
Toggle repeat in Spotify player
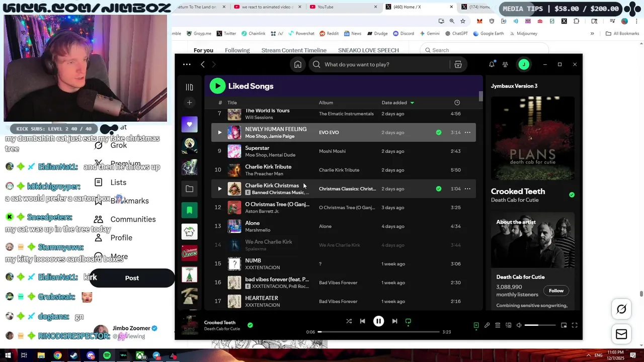tap(408, 321)
